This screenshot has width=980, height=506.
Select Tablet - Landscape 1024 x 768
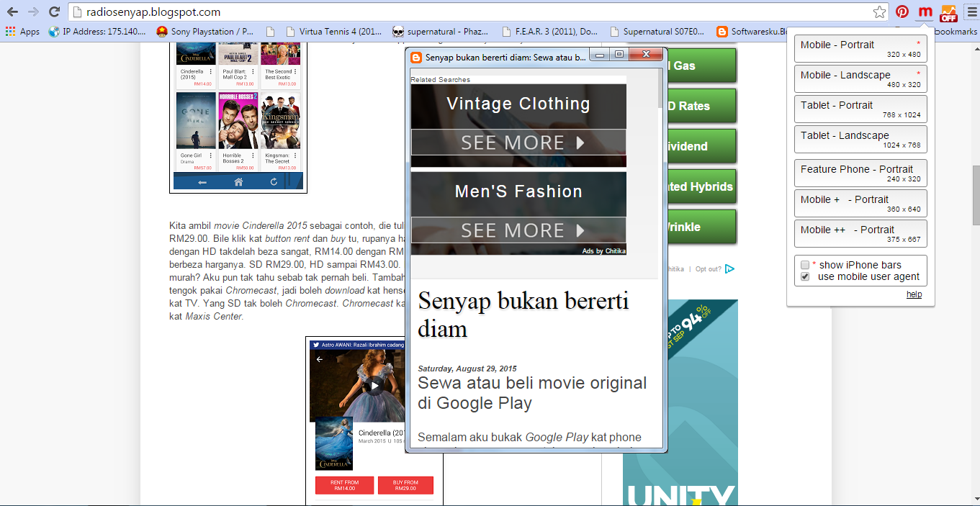[860, 140]
